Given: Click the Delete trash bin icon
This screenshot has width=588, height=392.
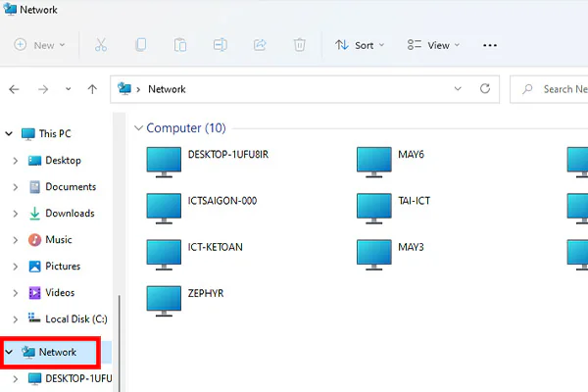Looking at the screenshot, I should click(x=299, y=45).
